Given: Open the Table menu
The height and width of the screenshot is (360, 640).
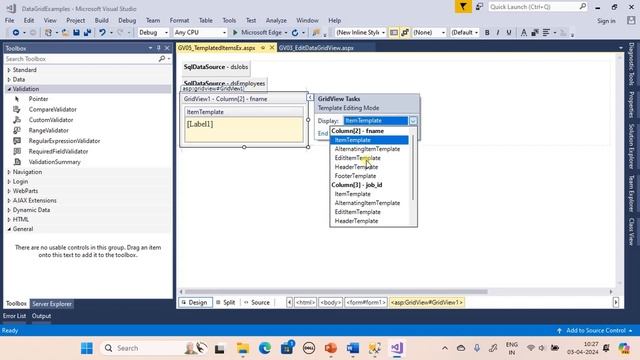Looking at the screenshot, I should click(x=206, y=20).
